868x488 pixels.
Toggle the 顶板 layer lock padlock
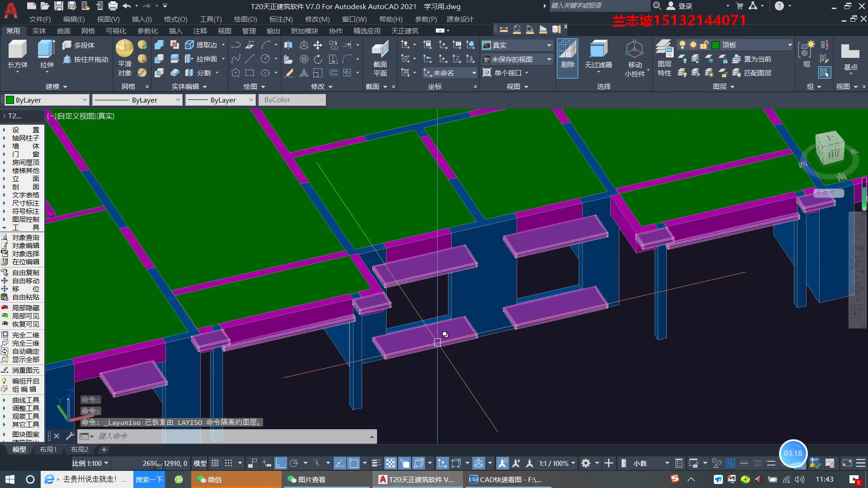pos(704,45)
